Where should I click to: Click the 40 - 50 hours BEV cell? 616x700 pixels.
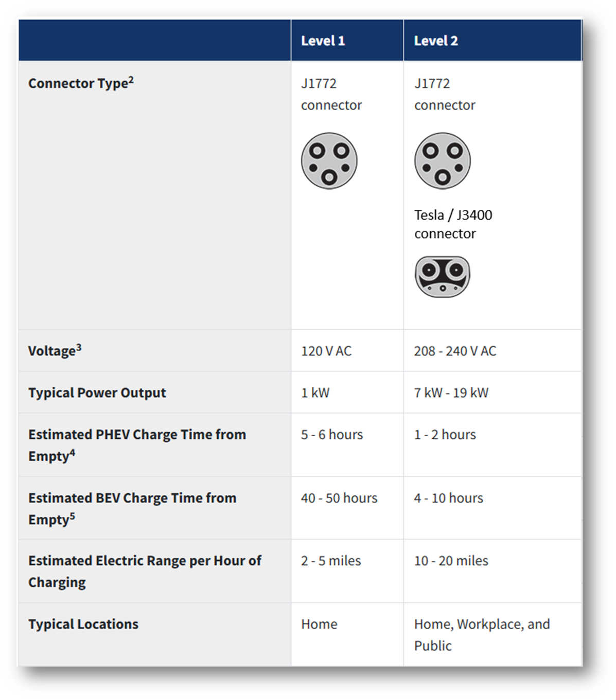click(x=339, y=498)
